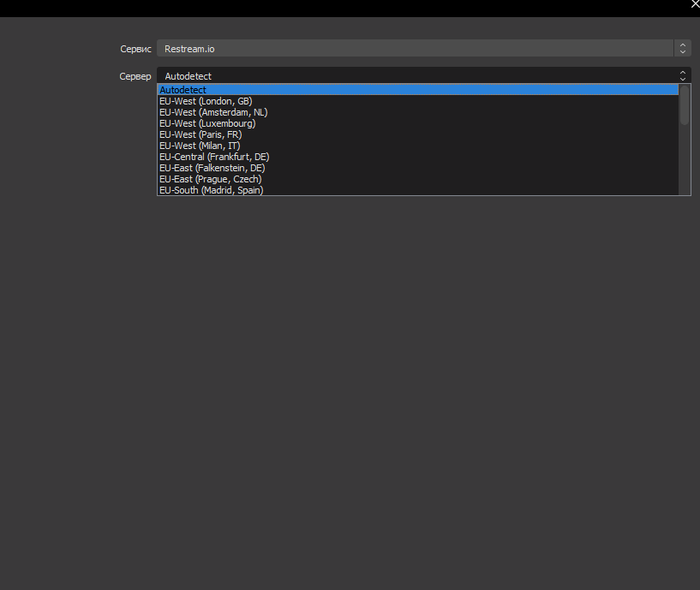Click the server list scrollbar thumb
700x590 pixels.
(685, 104)
